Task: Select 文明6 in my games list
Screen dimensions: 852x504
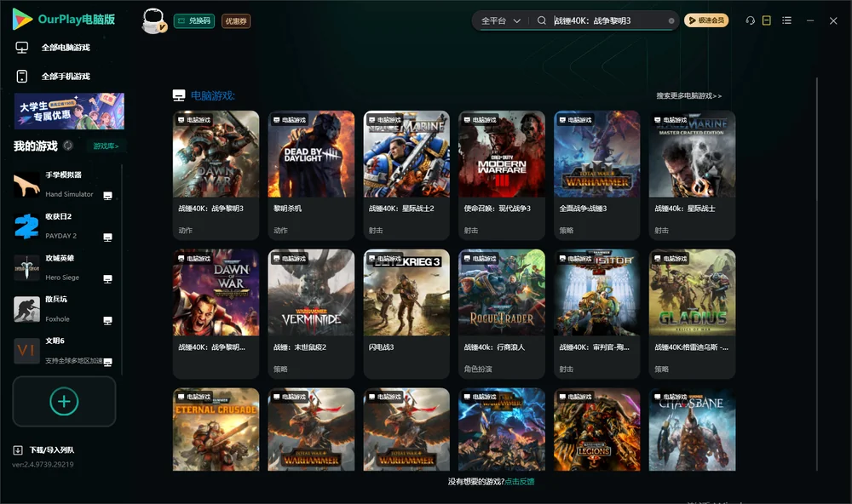Action: point(64,351)
